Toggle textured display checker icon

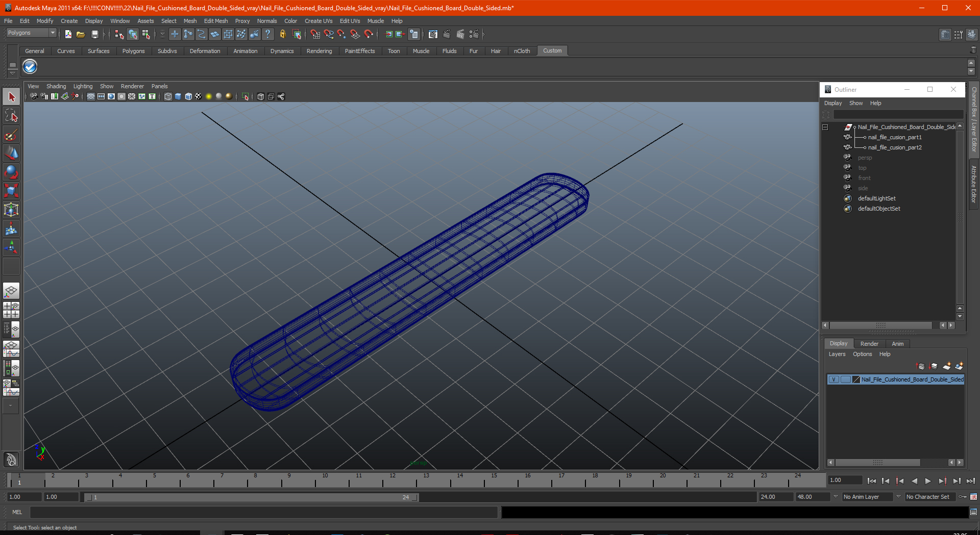coord(199,96)
